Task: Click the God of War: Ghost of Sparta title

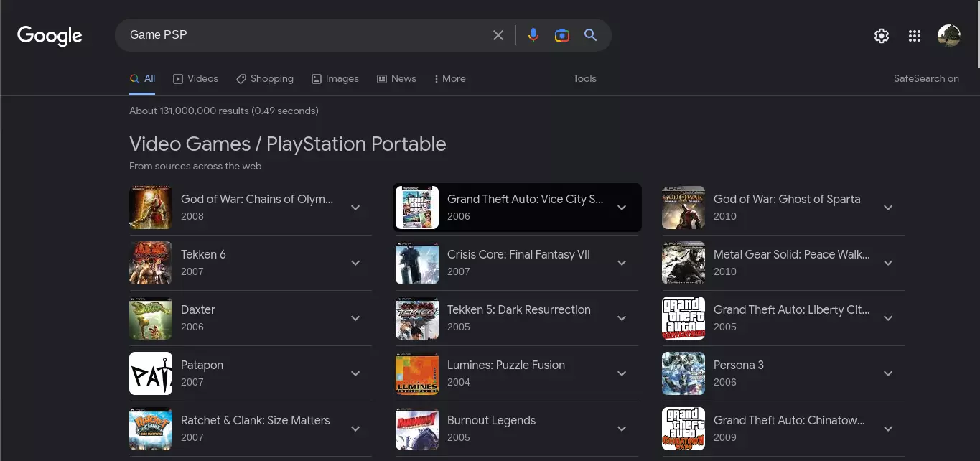Action: 787,199
